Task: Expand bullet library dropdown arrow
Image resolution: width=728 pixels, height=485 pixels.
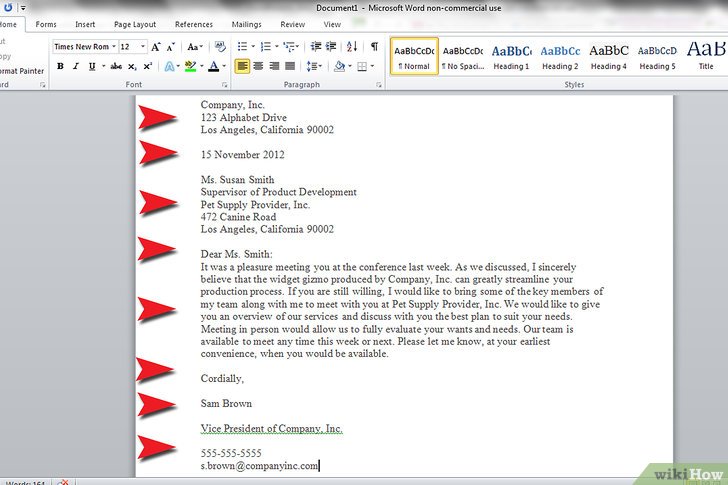Action: 253,46
